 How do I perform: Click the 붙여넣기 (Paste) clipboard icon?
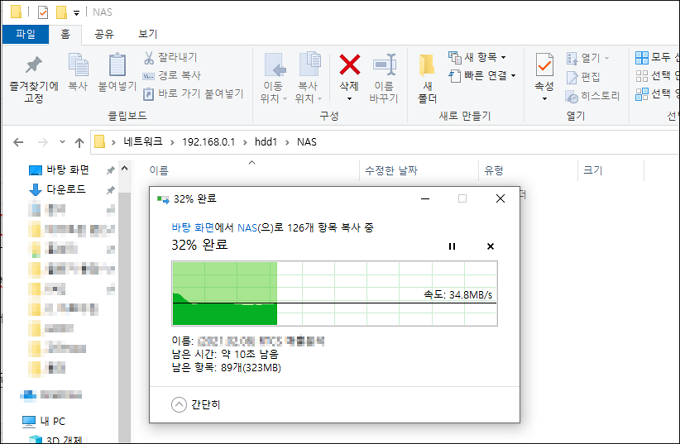(x=117, y=65)
